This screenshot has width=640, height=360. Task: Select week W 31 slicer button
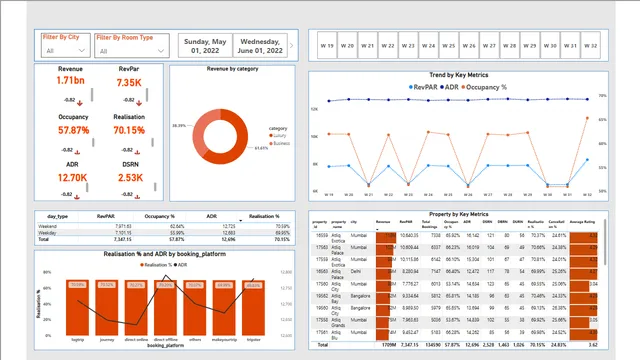[x=570, y=45]
